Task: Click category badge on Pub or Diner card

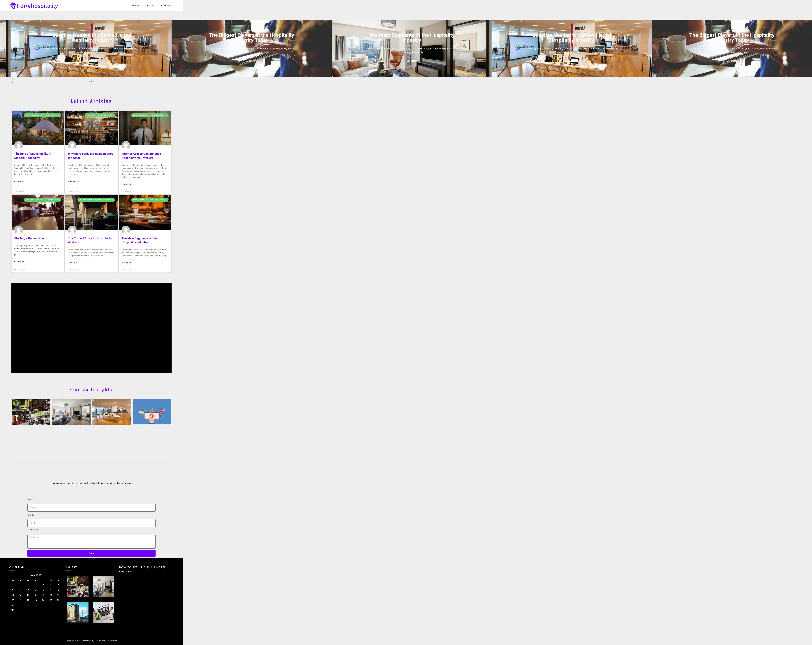Action: (x=43, y=200)
